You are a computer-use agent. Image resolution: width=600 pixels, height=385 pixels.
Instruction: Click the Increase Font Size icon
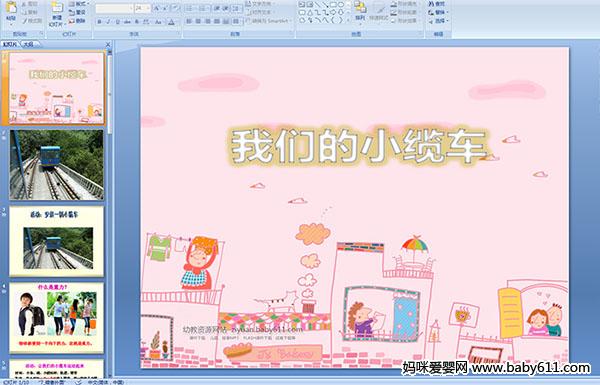157,8
